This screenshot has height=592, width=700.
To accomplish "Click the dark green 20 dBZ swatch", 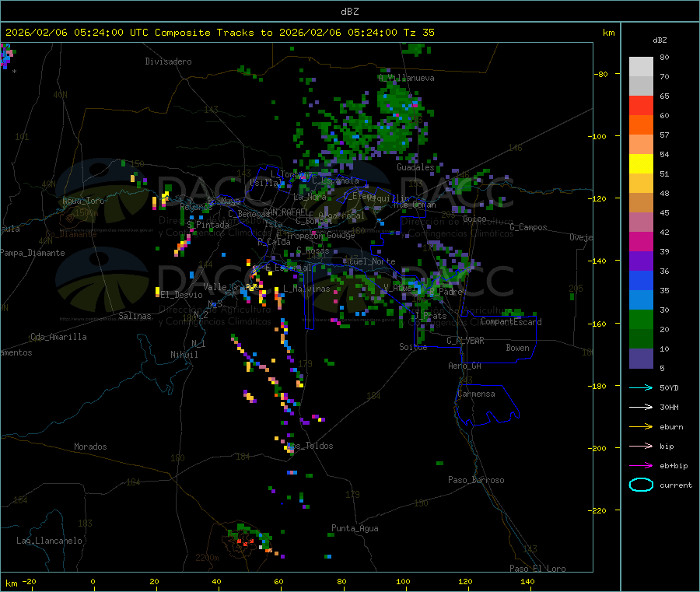I will (x=641, y=338).
